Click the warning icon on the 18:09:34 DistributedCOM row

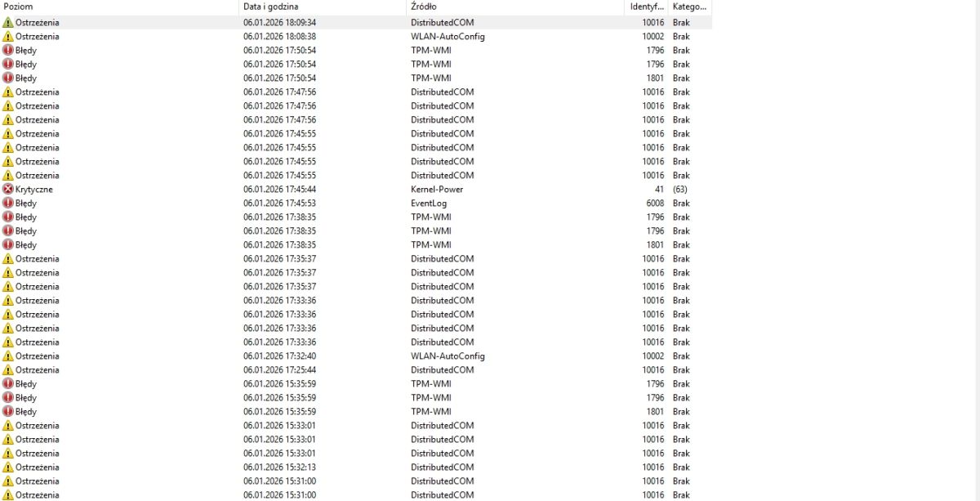click(x=8, y=23)
